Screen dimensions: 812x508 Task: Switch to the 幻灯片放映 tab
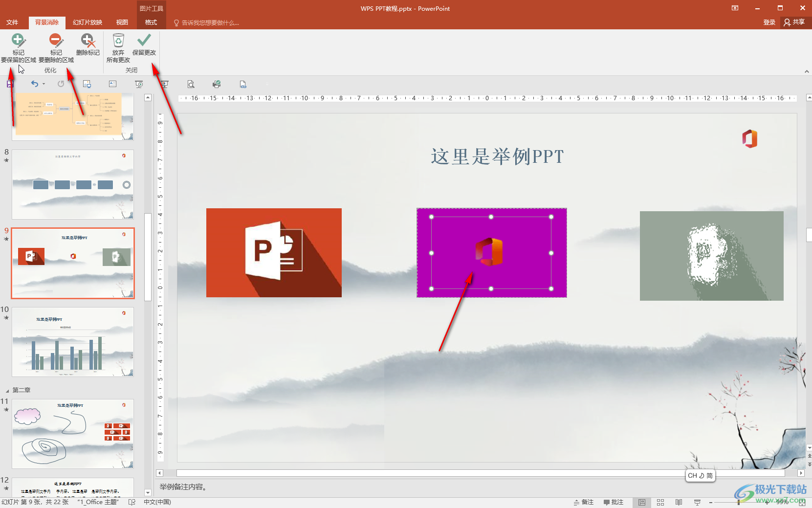click(x=88, y=22)
